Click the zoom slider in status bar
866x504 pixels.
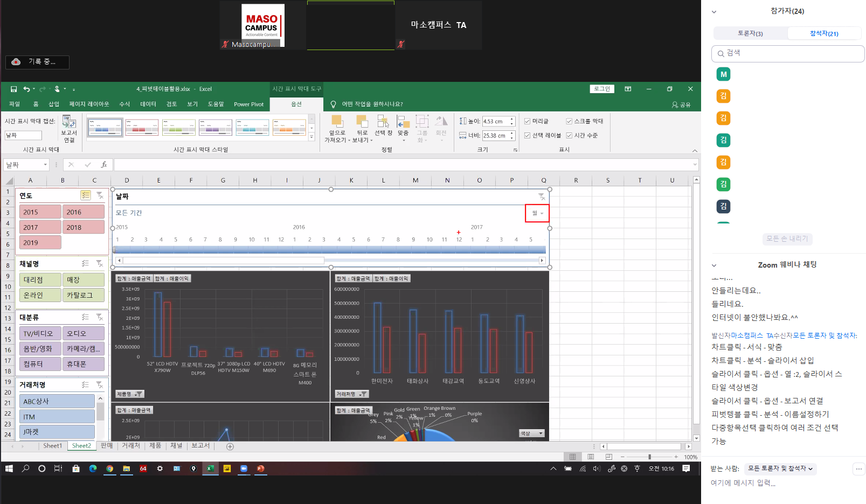coord(649,457)
